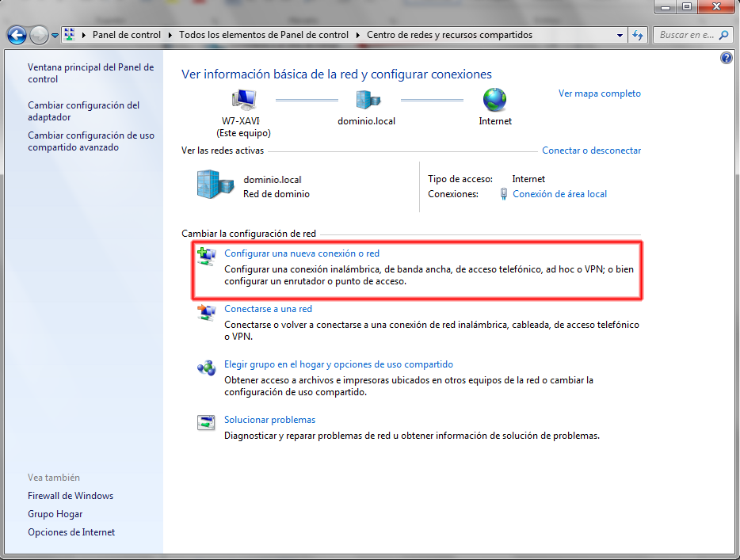Open 'Grupo Hogar' link
The height and width of the screenshot is (560, 740).
55,514
